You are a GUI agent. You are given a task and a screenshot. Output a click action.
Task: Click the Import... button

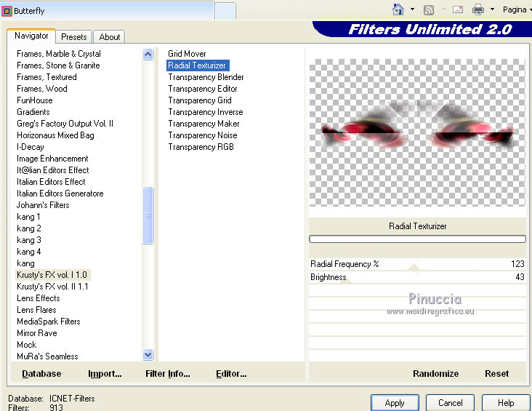[x=105, y=374]
